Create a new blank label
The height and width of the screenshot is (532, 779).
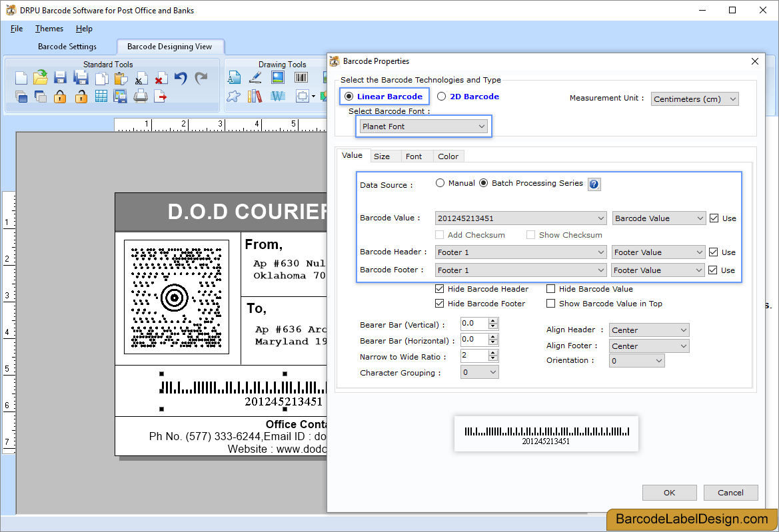(21, 78)
